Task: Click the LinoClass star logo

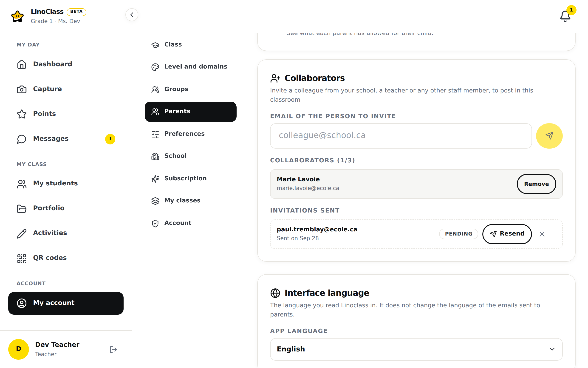Action: tap(17, 16)
